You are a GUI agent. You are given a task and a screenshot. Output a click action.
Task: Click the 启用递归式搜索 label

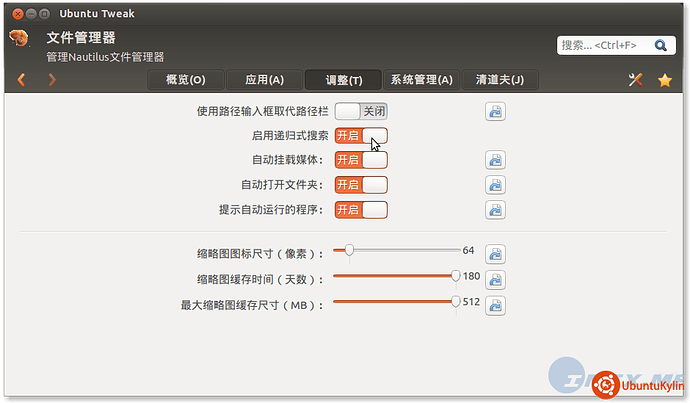coord(290,136)
